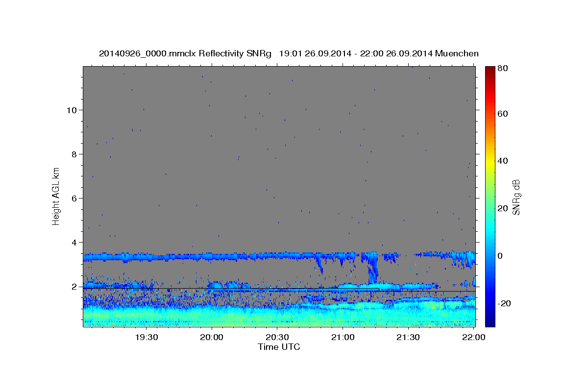Click the 20:00 time tick label
Screen dimensions: 588x392
point(212,338)
